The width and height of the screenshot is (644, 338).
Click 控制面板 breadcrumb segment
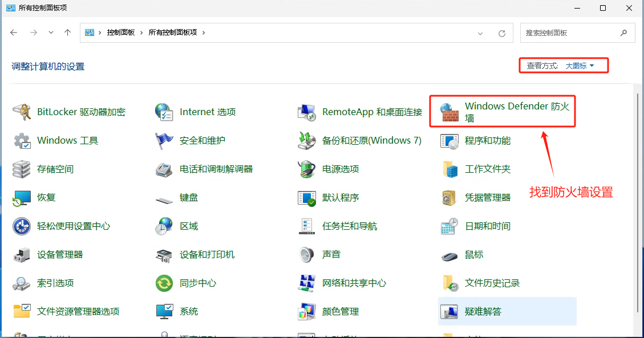pyautogui.click(x=121, y=33)
